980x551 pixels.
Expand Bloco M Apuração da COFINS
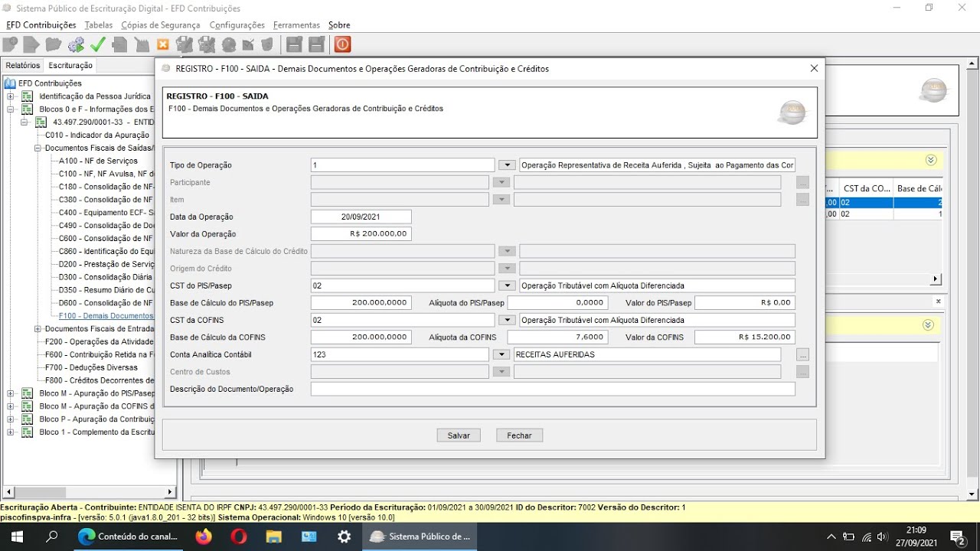pyautogui.click(x=10, y=406)
